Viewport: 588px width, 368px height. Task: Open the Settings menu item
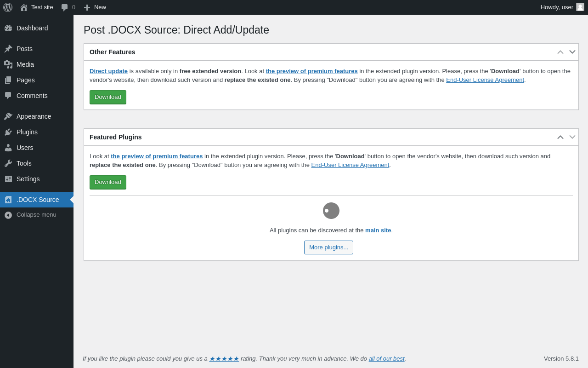click(37, 179)
